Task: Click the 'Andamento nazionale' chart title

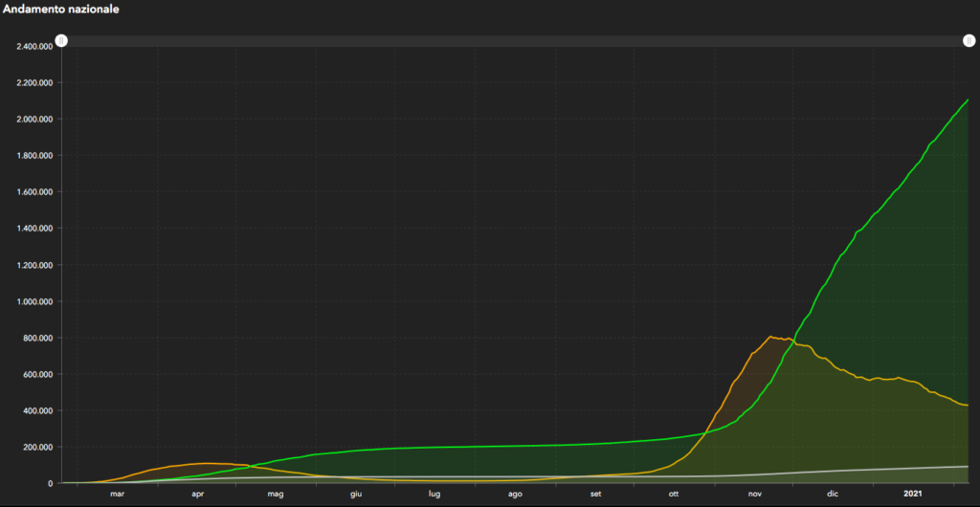Action: pyautogui.click(x=60, y=9)
